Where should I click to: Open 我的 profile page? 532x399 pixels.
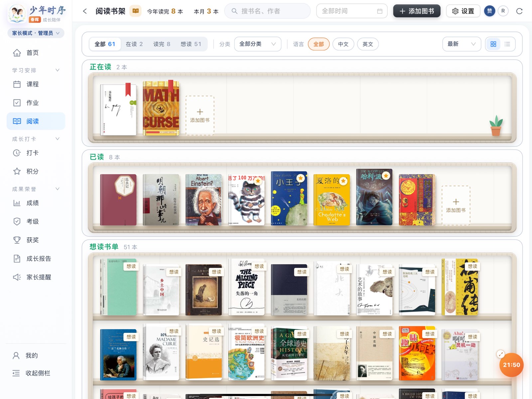tap(36, 356)
